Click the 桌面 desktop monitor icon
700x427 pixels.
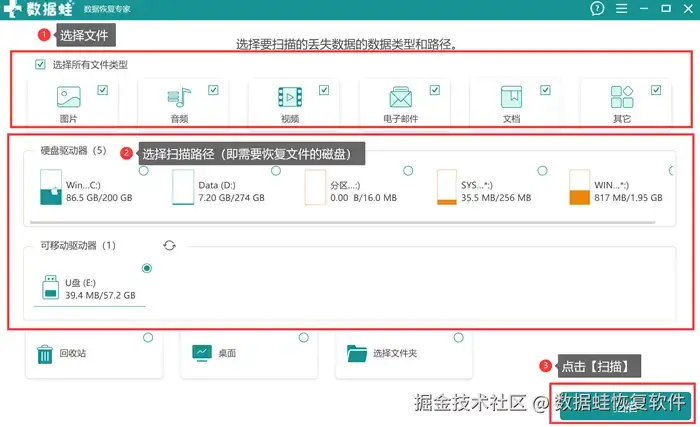pos(202,353)
